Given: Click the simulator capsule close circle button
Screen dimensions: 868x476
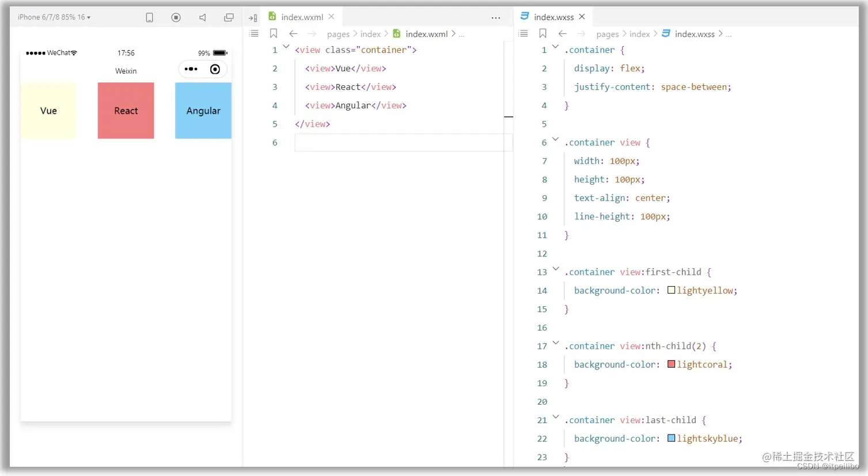Looking at the screenshot, I should [x=215, y=69].
